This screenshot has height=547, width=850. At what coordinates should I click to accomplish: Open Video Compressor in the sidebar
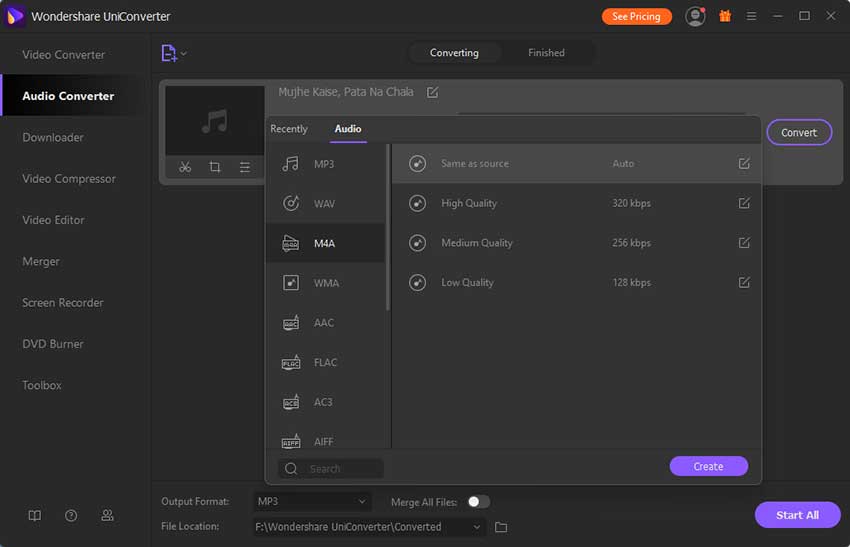69,178
